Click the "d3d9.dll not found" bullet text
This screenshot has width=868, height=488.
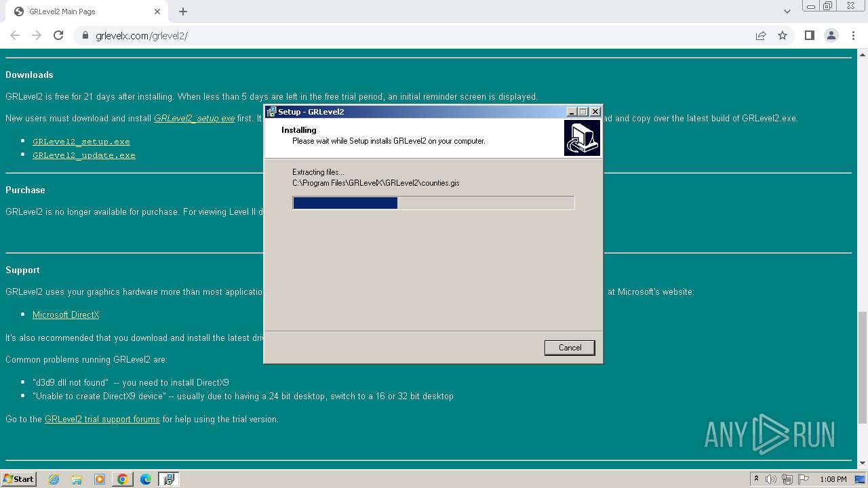pos(130,382)
